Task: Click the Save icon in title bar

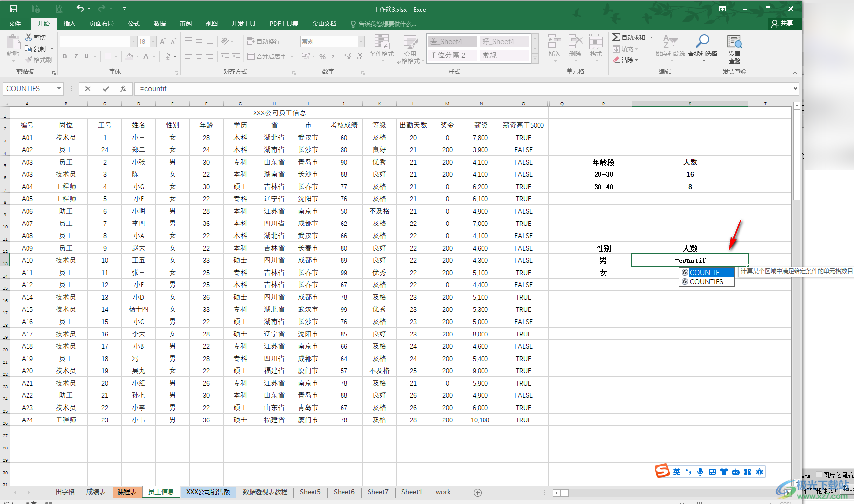Action: point(14,9)
